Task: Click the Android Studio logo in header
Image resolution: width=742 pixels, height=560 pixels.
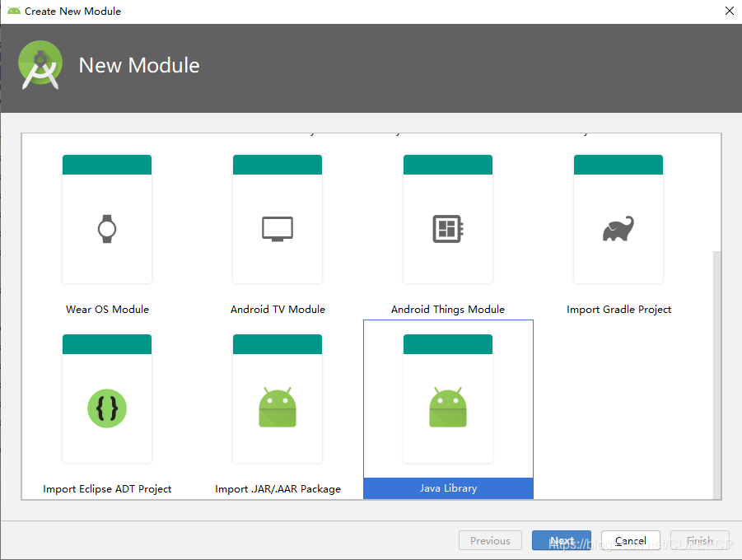Action: pos(40,65)
